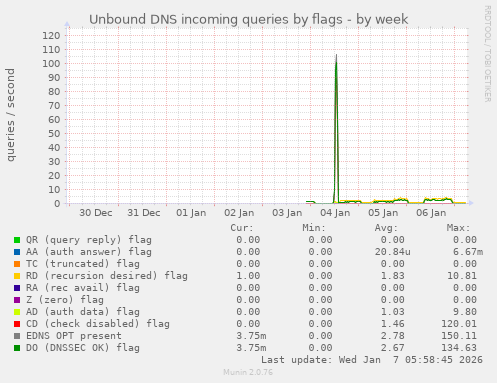Select the 'RD (recursion desired) flag' legend label

click(x=107, y=276)
